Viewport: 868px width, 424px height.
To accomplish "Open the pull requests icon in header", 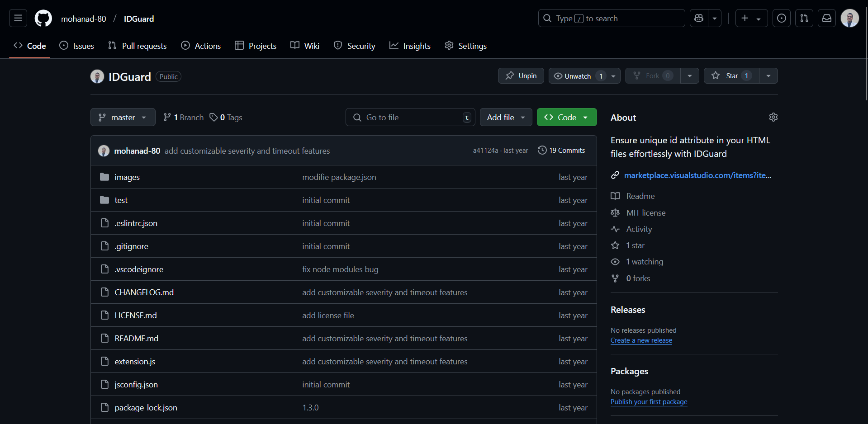I will (x=804, y=18).
